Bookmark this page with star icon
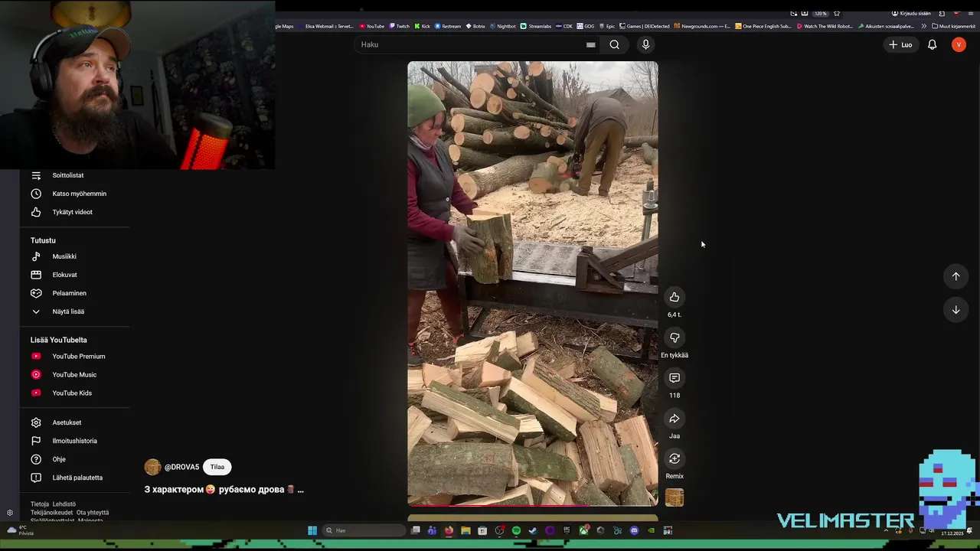 pyautogui.click(x=837, y=13)
